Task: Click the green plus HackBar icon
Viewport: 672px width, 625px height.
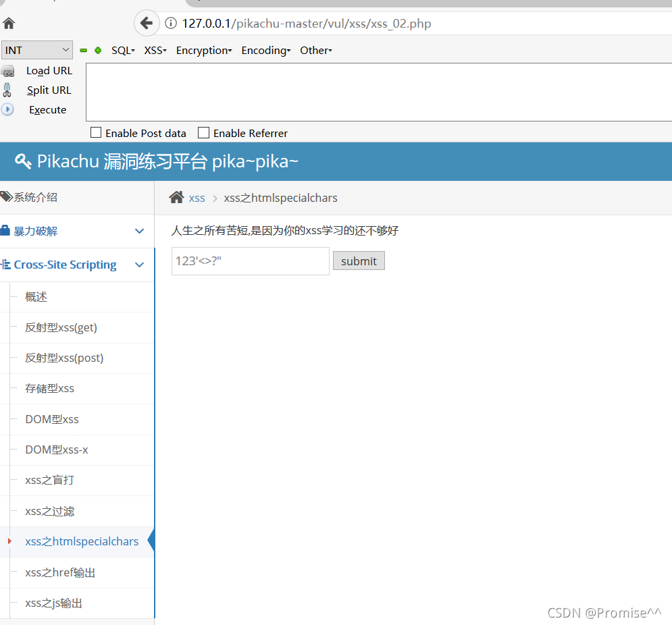Action: point(98,51)
